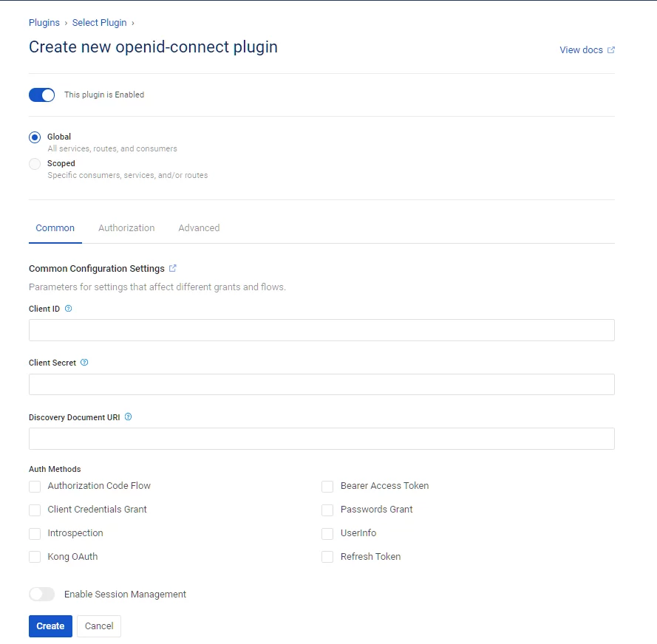The image size is (657, 644).
Task: Click the Client ID help icon
Action: point(68,309)
